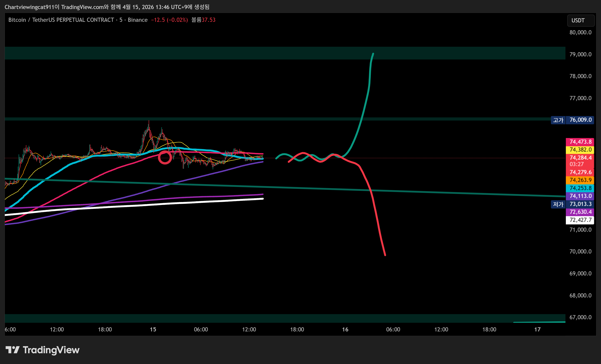Image resolution: width=601 pixels, height=364 pixels.
Task: Click the white 72,427.7 price tag
Action: pos(580,220)
